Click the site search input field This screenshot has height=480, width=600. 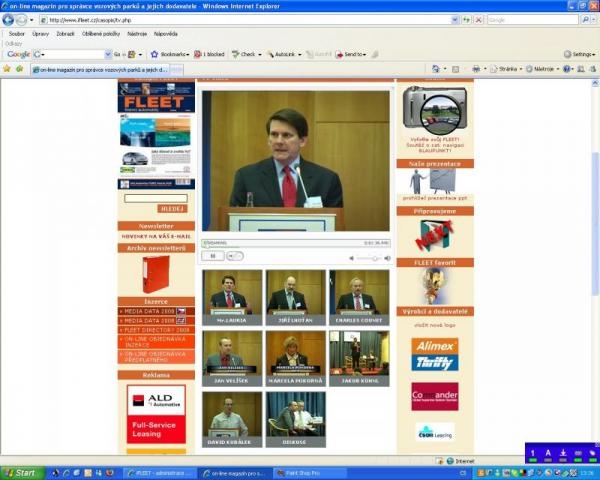coord(156,198)
